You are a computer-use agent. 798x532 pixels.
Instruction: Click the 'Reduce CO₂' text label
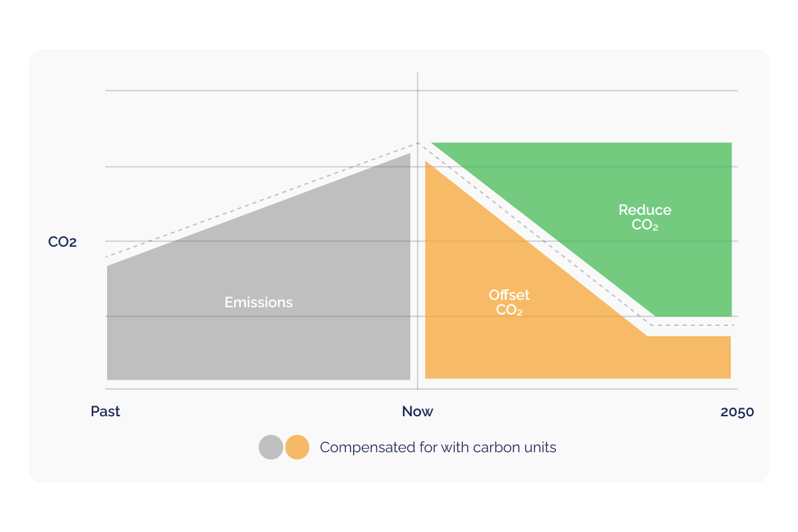tap(645, 217)
